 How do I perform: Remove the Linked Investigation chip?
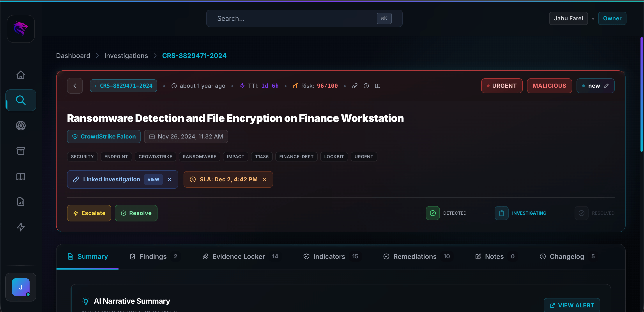pos(170,179)
